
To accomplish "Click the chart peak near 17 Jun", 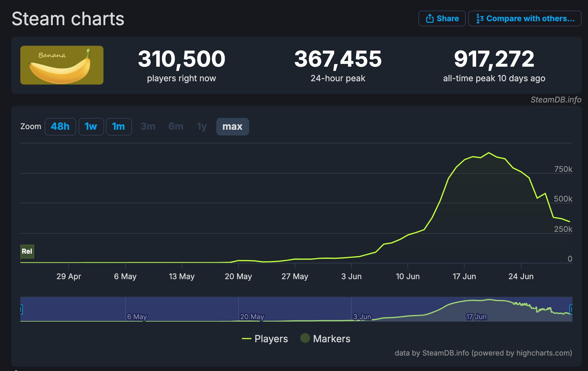I will tap(488, 153).
